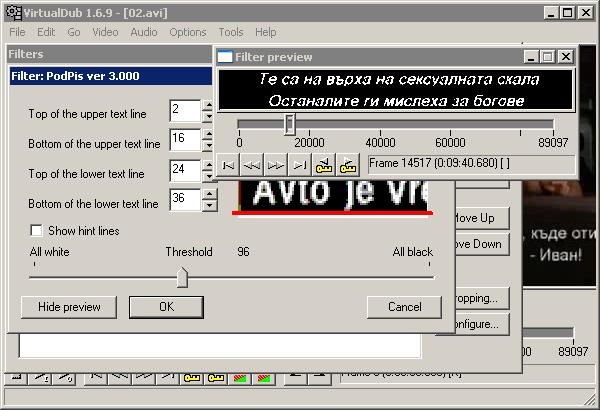The height and width of the screenshot is (410, 600).
Task: Click scene forward icon in main toolbar
Action: [264, 378]
